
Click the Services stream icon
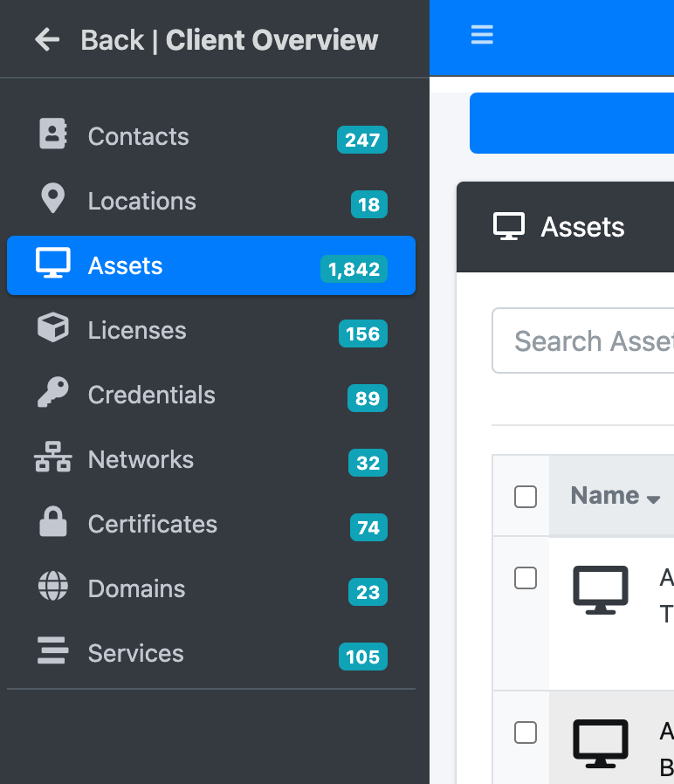(x=52, y=650)
